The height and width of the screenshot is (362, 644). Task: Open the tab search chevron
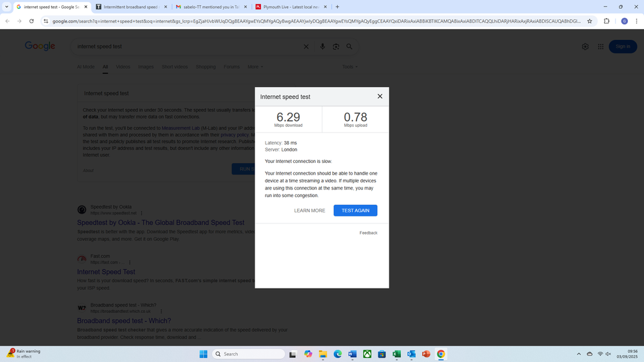(x=6, y=6)
